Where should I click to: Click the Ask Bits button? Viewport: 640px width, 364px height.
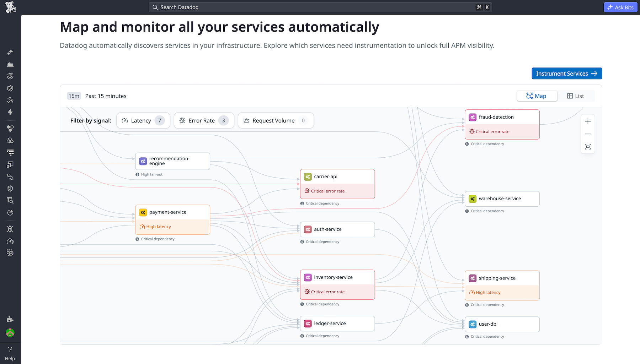(620, 7)
